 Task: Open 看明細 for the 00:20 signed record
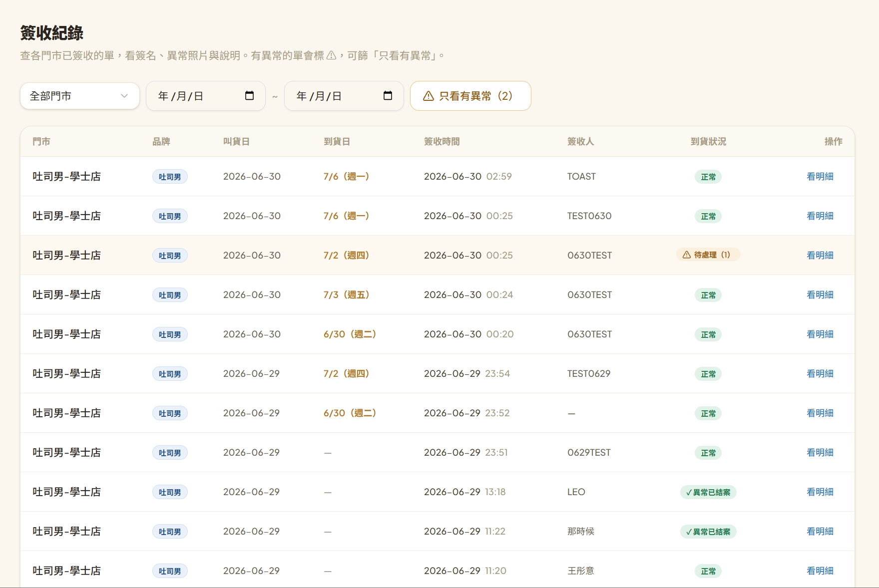[820, 334]
